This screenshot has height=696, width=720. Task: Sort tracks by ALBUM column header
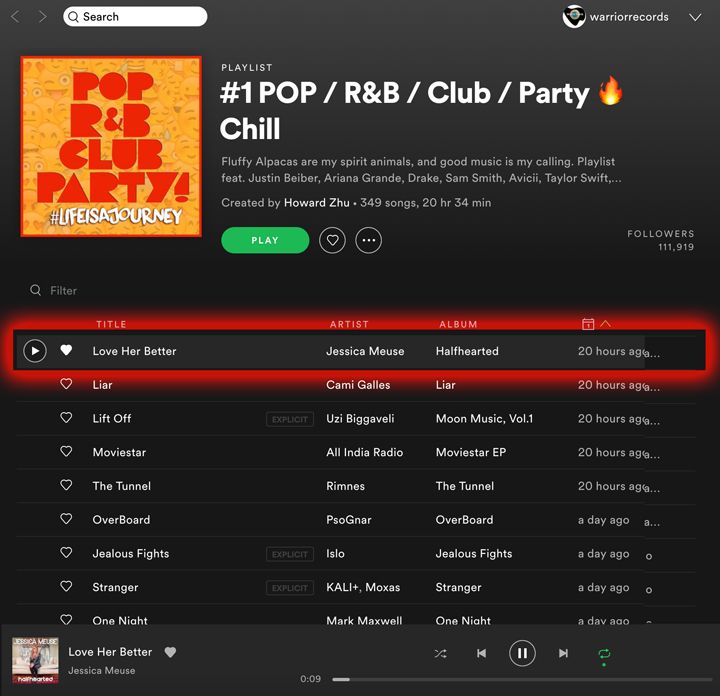pyautogui.click(x=458, y=324)
